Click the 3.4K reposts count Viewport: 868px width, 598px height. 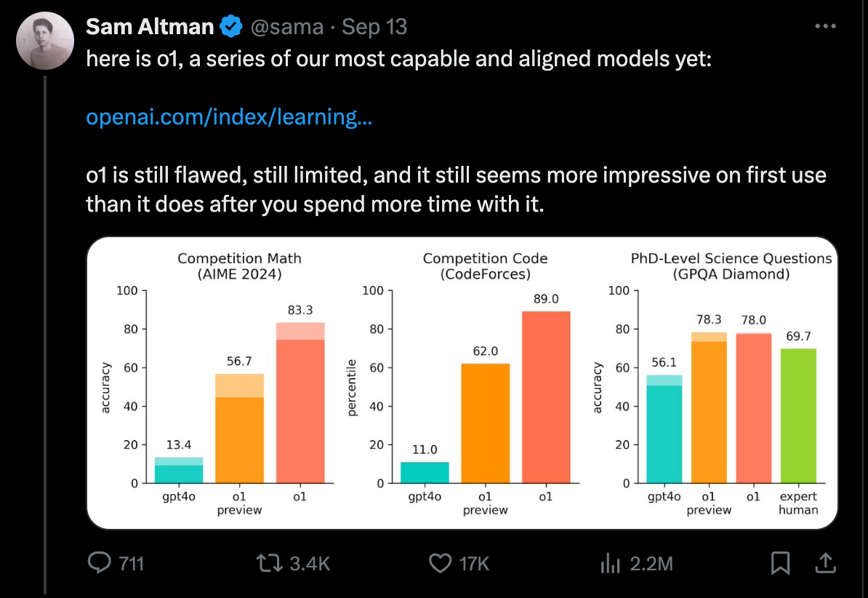click(310, 563)
